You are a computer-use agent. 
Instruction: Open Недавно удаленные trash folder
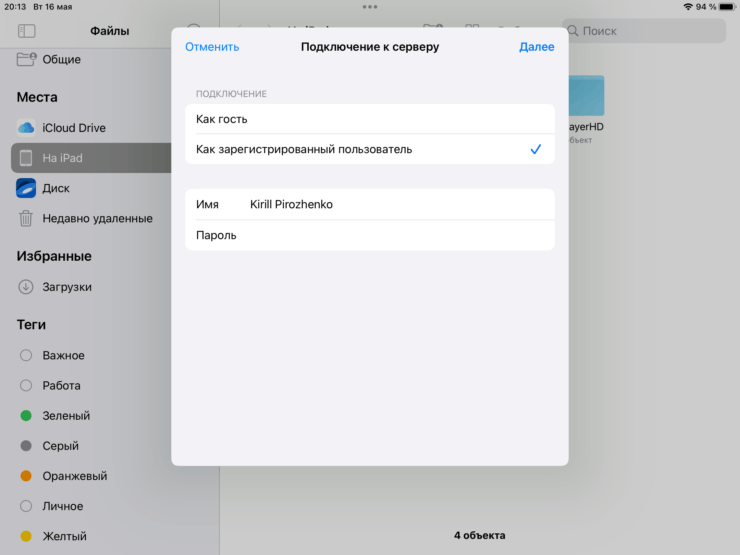(x=96, y=218)
